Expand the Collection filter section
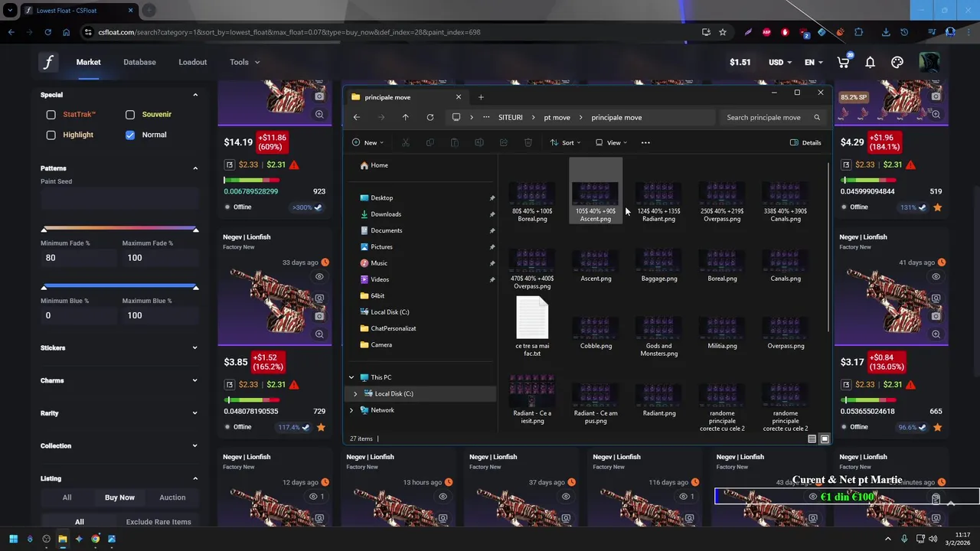Screen dimensions: 980x551 pyautogui.click(x=195, y=446)
